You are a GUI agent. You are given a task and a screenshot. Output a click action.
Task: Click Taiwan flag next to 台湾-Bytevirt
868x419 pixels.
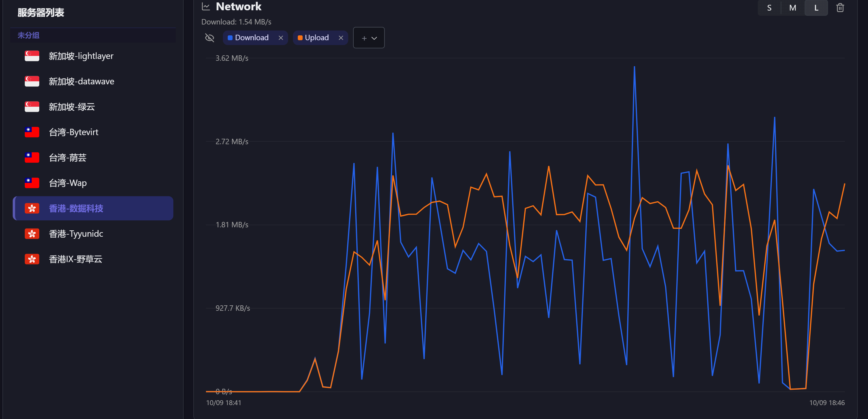pyautogui.click(x=32, y=132)
